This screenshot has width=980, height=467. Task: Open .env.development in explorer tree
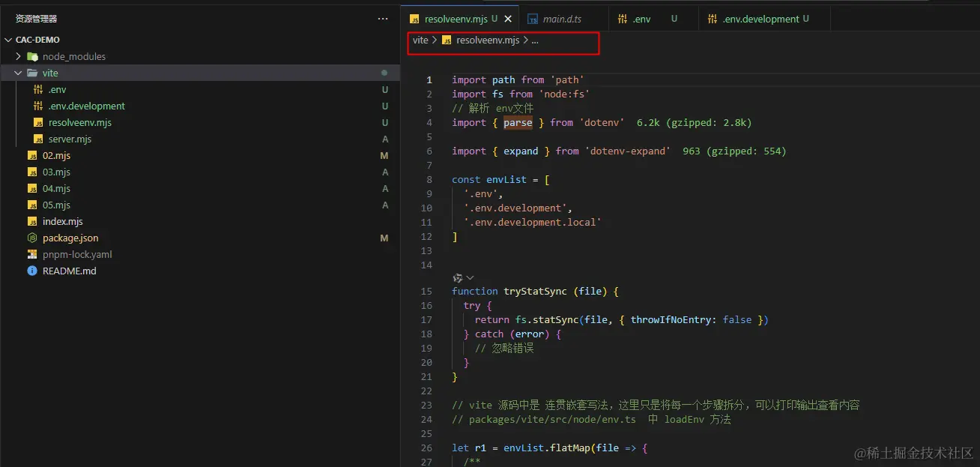[x=86, y=106]
